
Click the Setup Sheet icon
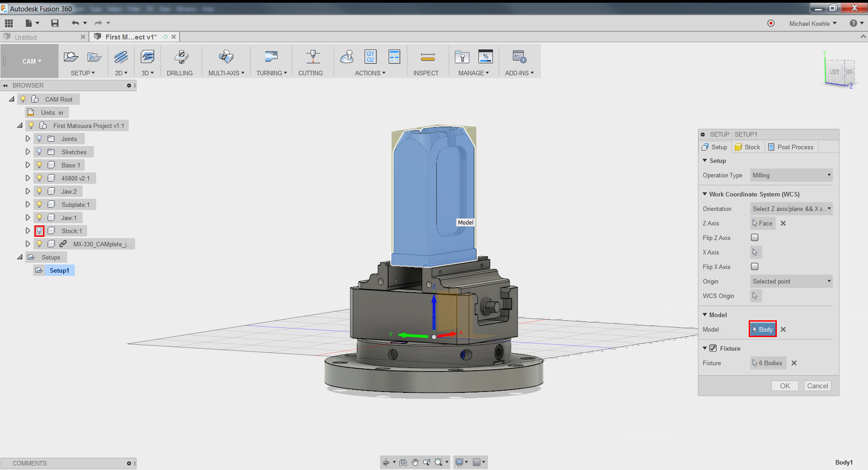pos(394,57)
